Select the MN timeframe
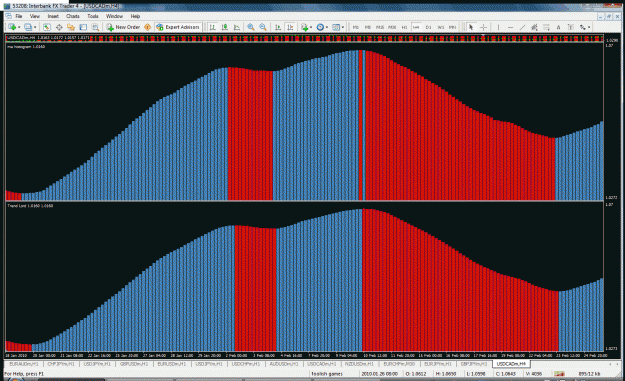Image resolution: width=625 pixels, height=381 pixels. (452, 27)
